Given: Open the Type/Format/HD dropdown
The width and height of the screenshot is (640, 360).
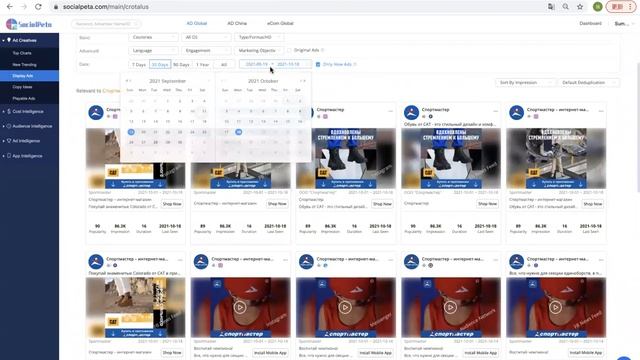Looking at the screenshot, I should point(259,37).
